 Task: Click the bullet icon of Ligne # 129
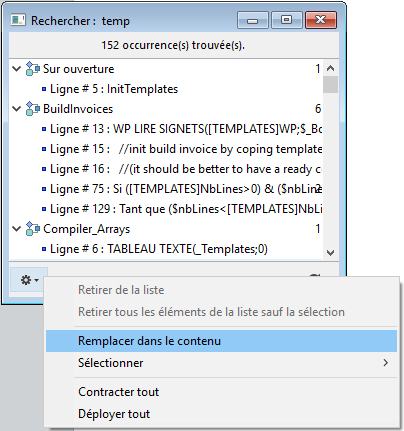pyautogui.click(x=44, y=209)
